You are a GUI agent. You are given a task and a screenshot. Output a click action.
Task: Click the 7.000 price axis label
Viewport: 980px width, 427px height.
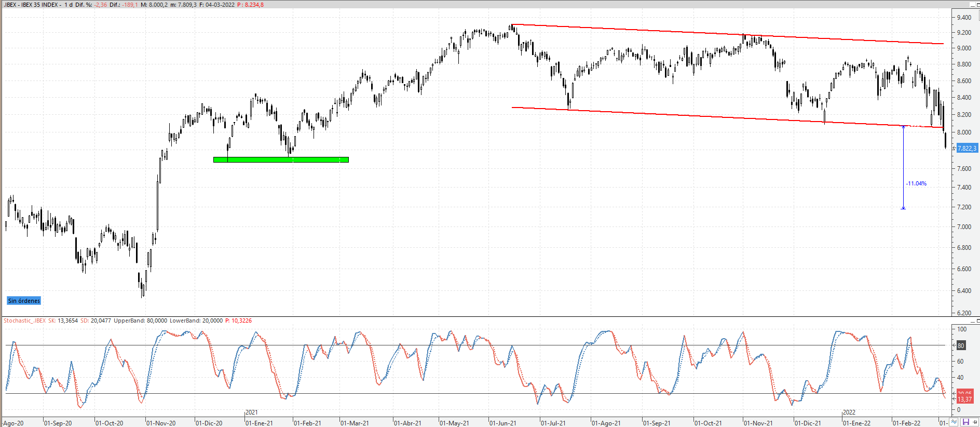[964, 227]
